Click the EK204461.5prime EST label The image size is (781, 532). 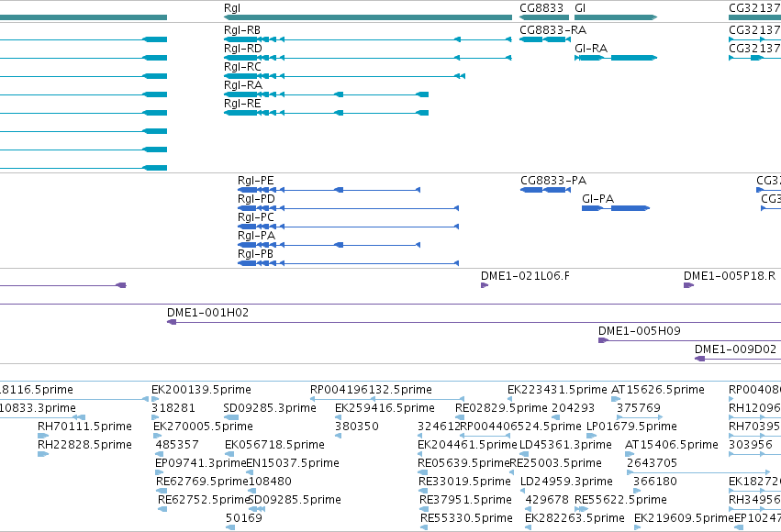467,445
